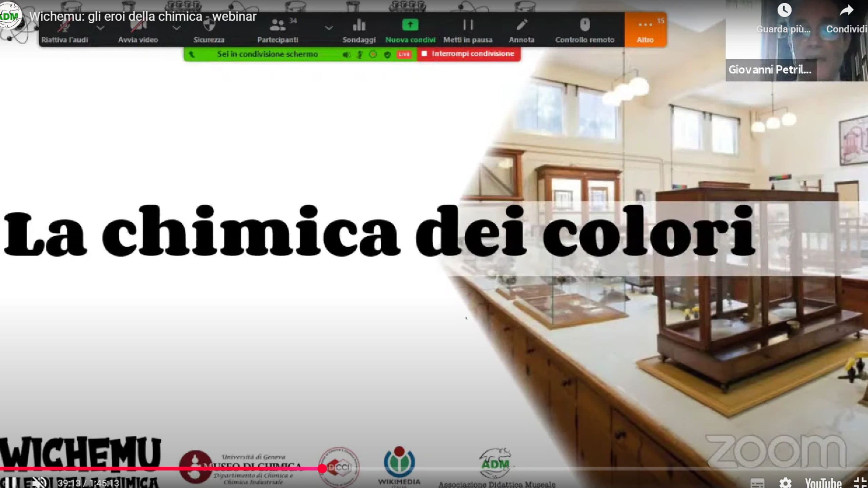
Task: Pause sharing with "Metti in pausa"
Action: point(468,31)
